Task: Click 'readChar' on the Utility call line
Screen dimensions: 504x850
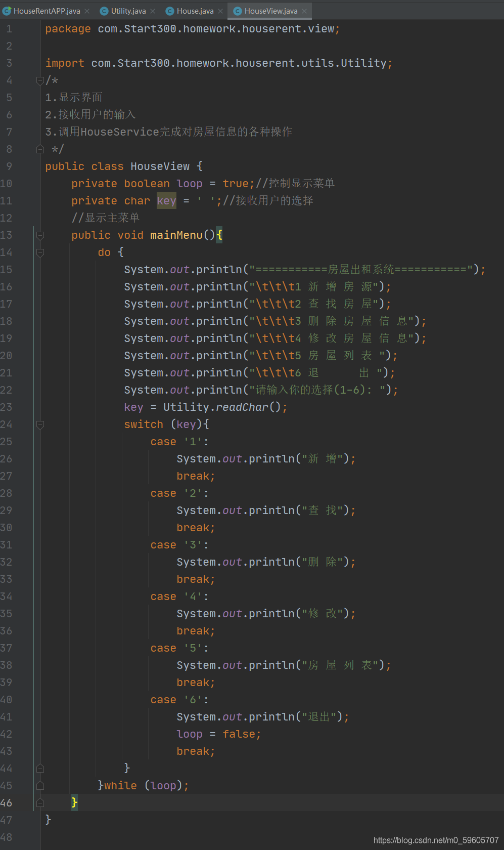Action: 242,407
